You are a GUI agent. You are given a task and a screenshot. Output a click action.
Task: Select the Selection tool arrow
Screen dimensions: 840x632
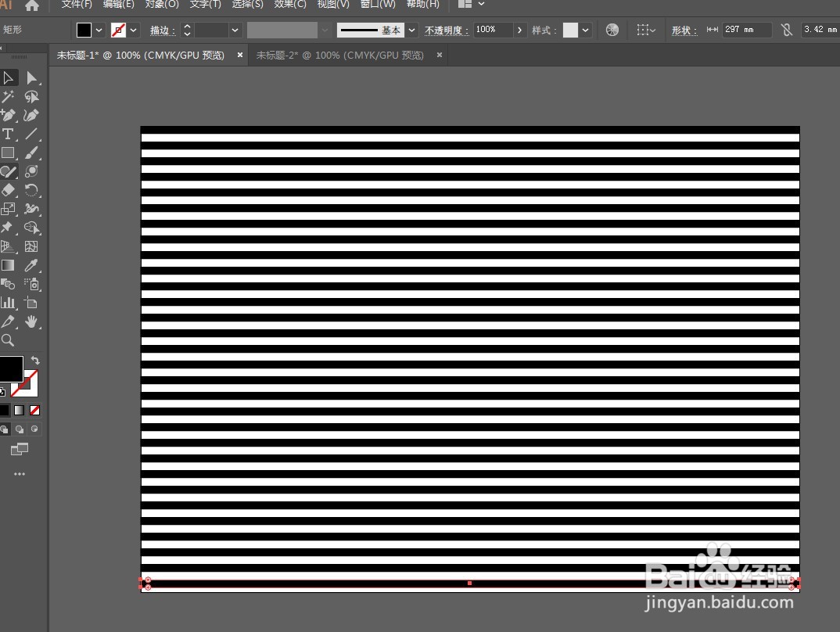point(8,78)
